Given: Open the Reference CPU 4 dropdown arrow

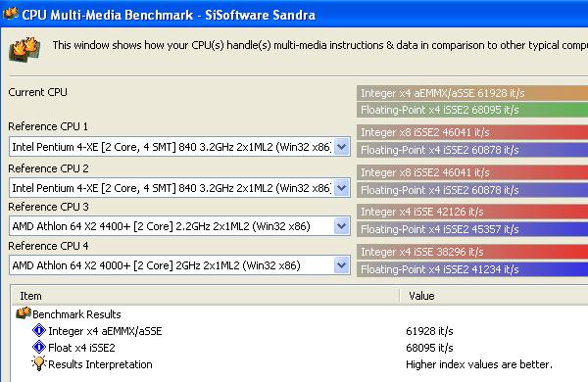Looking at the screenshot, I should (x=342, y=265).
